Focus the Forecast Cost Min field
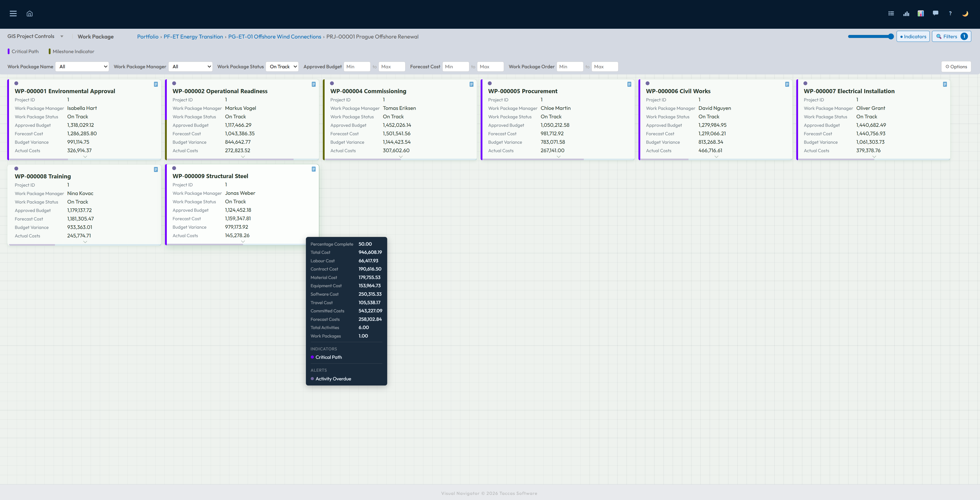This screenshot has height=500, width=980. click(456, 66)
